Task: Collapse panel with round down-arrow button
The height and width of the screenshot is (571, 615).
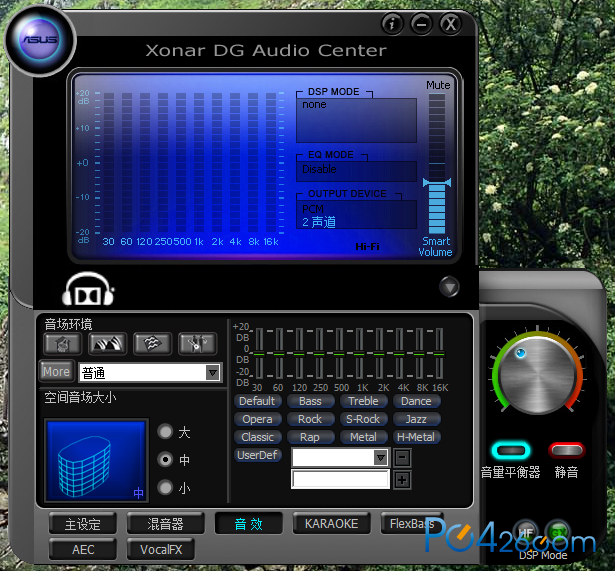Action: 449,287
